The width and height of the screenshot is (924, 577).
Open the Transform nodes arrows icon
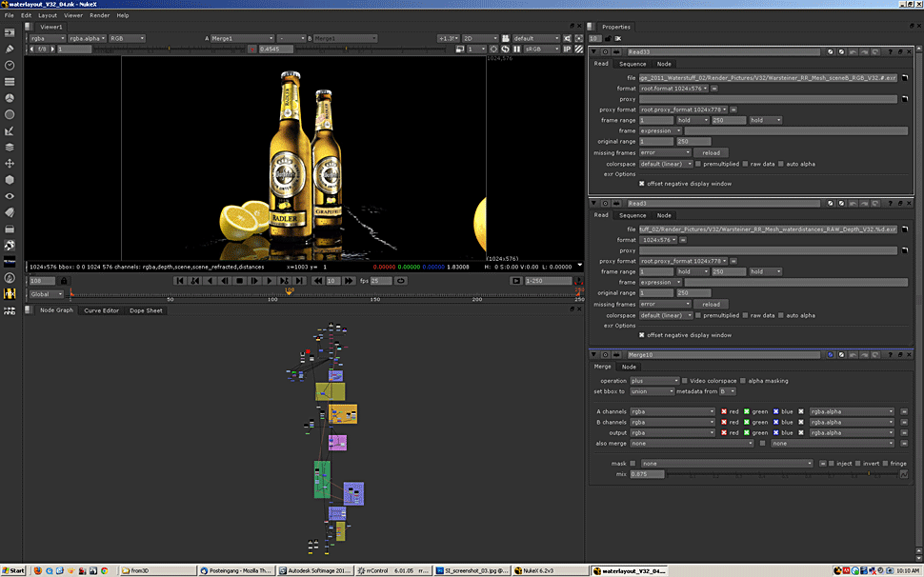pyautogui.click(x=10, y=163)
